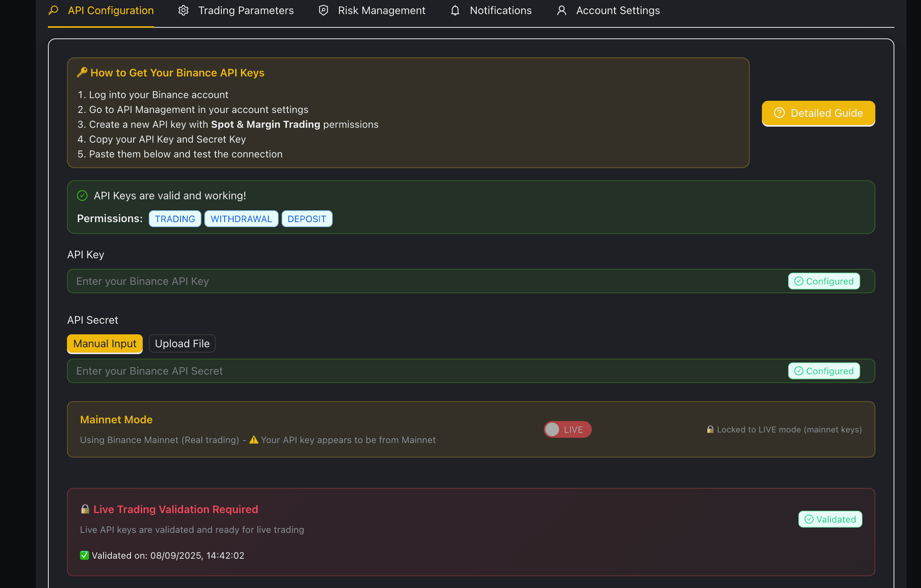Open the Detailed Guide button

819,113
